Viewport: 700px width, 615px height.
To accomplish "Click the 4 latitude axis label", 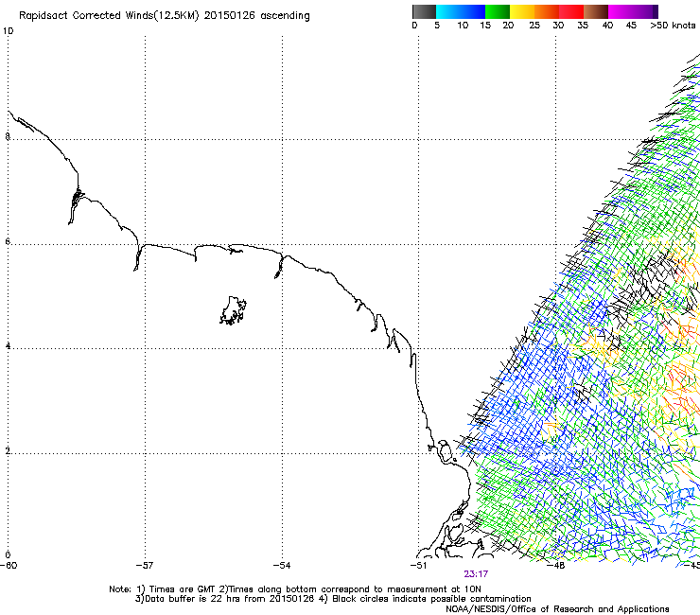I will coord(8,346).
